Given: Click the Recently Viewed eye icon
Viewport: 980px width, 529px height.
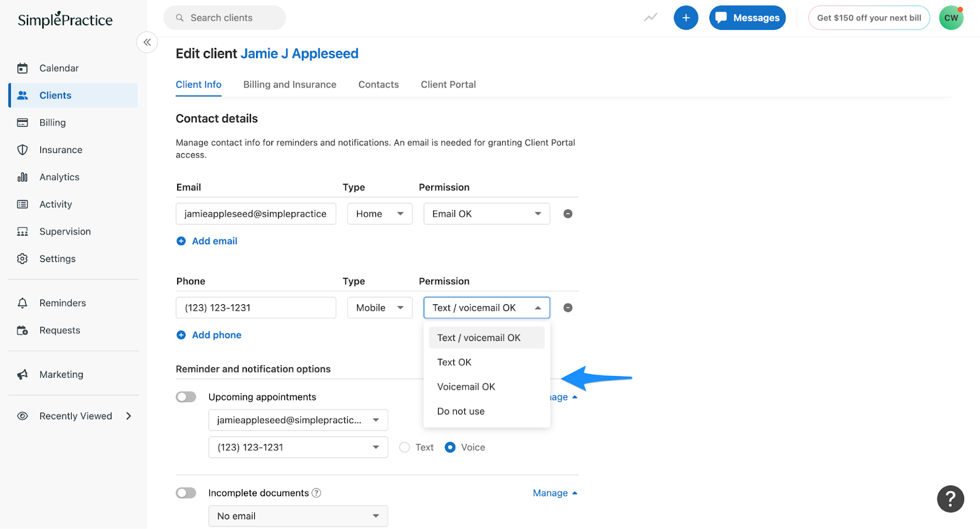Looking at the screenshot, I should coord(23,416).
